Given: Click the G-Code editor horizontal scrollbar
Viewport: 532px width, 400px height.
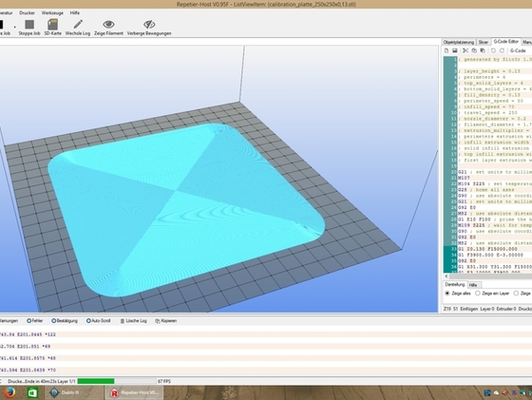Looking at the screenshot, I should point(490,276).
